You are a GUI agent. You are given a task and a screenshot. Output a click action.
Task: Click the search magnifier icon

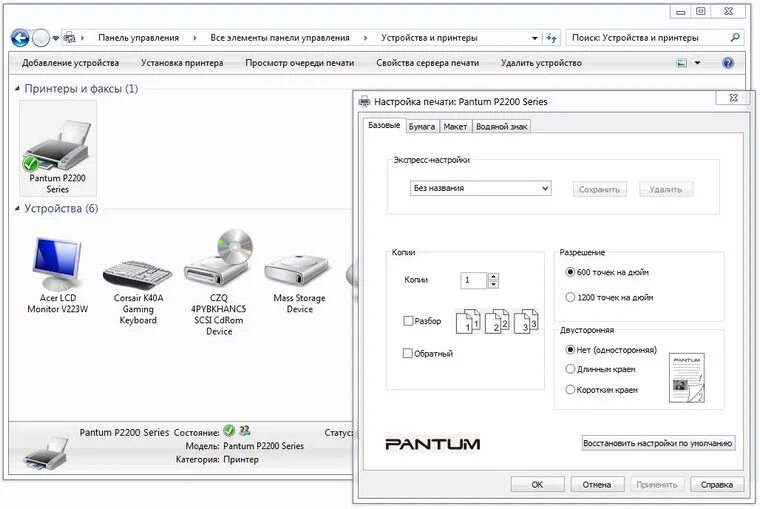pyautogui.click(x=735, y=37)
